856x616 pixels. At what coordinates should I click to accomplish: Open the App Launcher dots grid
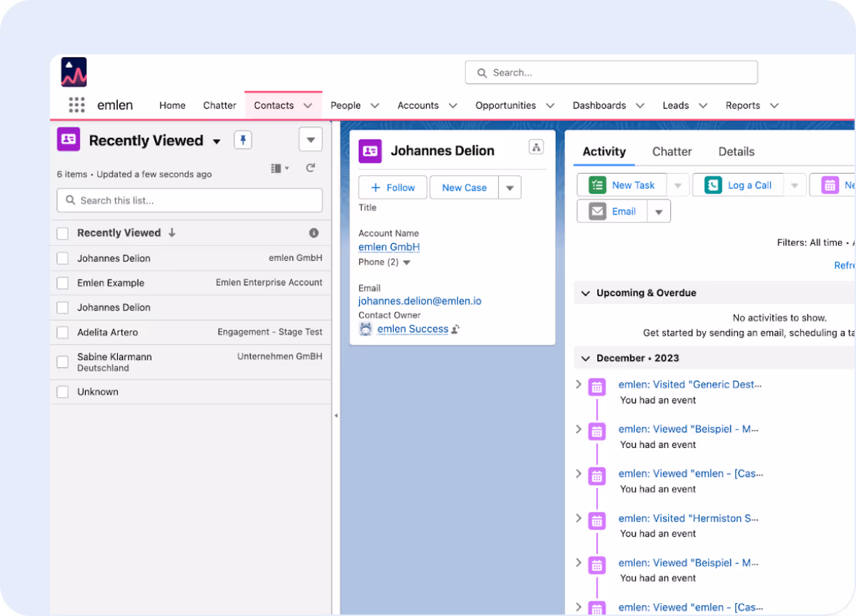tap(76, 105)
